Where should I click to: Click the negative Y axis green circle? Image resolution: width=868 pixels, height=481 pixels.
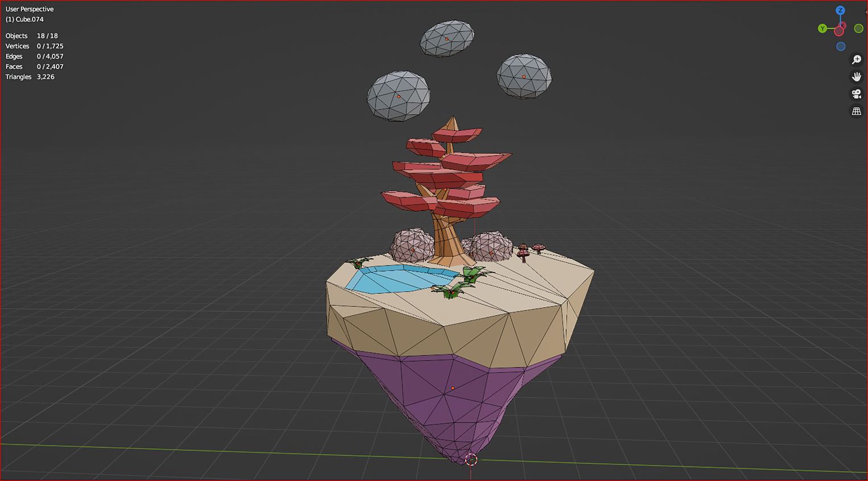859,29
